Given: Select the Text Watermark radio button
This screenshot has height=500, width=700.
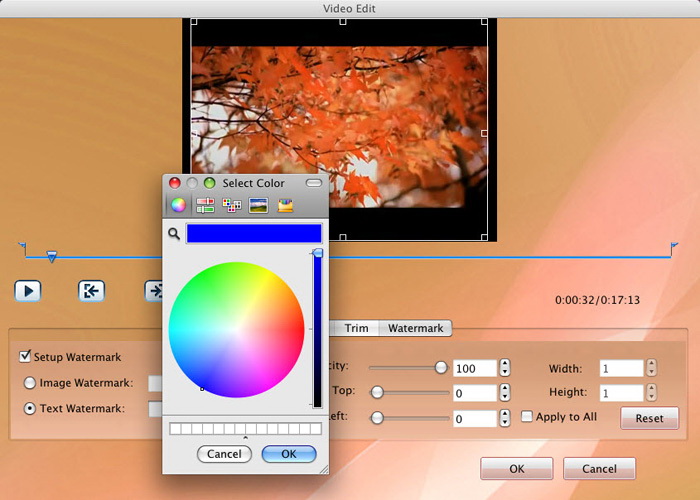Looking at the screenshot, I should [30, 408].
